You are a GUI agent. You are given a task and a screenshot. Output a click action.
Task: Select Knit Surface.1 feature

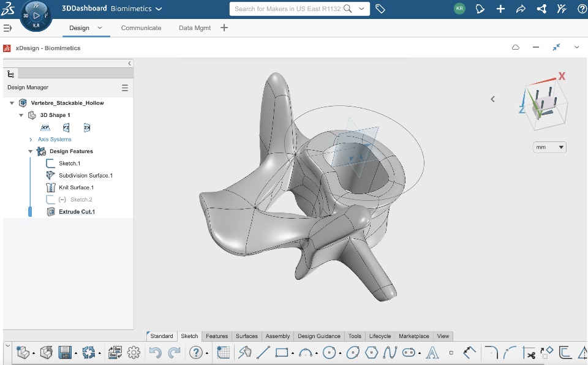point(76,187)
